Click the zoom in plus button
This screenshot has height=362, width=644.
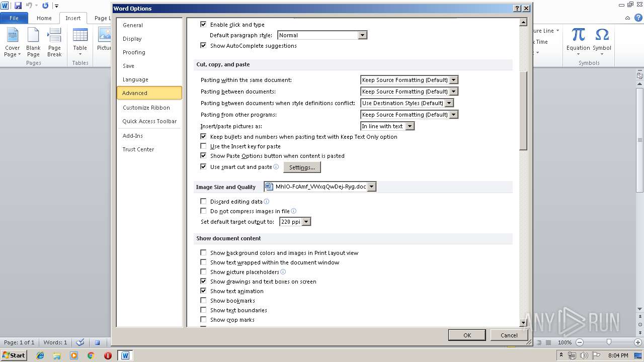click(x=638, y=342)
